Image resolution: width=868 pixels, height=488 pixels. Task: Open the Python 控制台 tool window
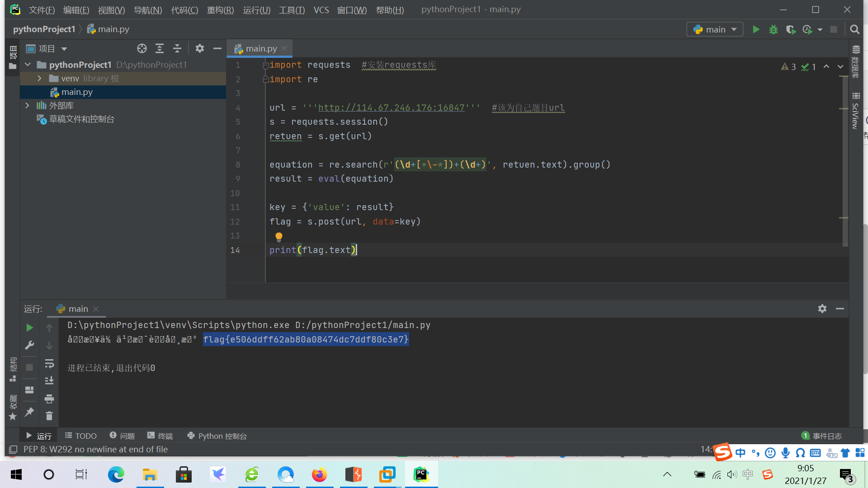click(x=217, y=436)
